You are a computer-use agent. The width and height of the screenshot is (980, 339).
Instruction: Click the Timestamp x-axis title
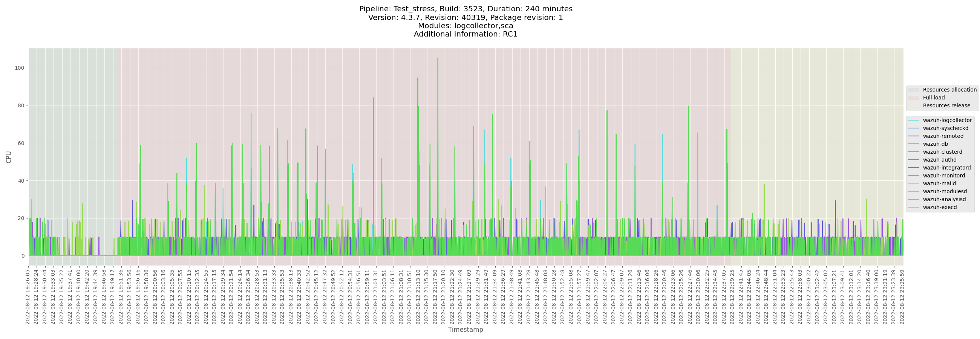pos(465,330)
